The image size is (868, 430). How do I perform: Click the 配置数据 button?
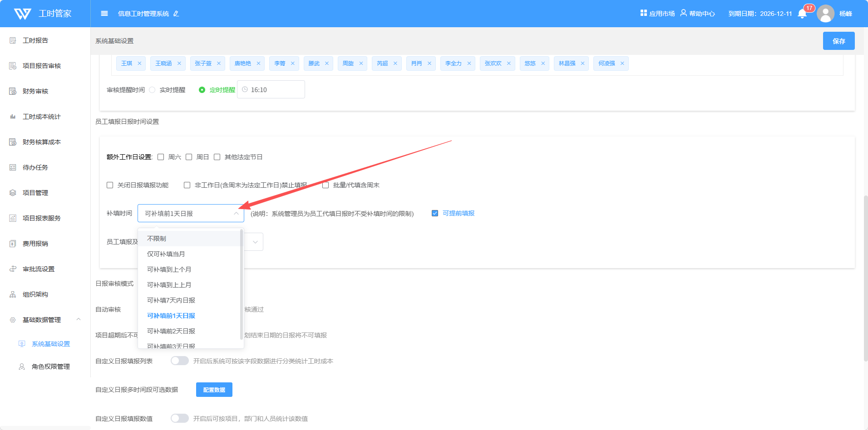pos(214,390)
